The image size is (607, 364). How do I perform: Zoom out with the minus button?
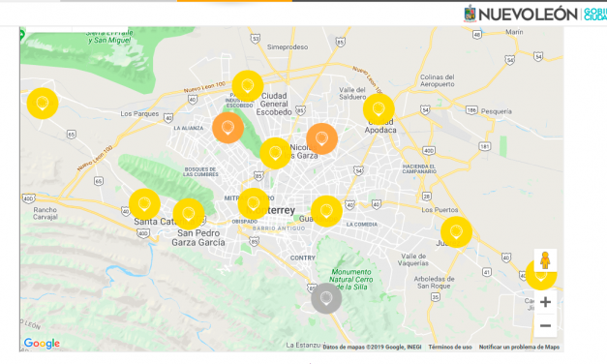pyautogui.click(x=545, y=325)
